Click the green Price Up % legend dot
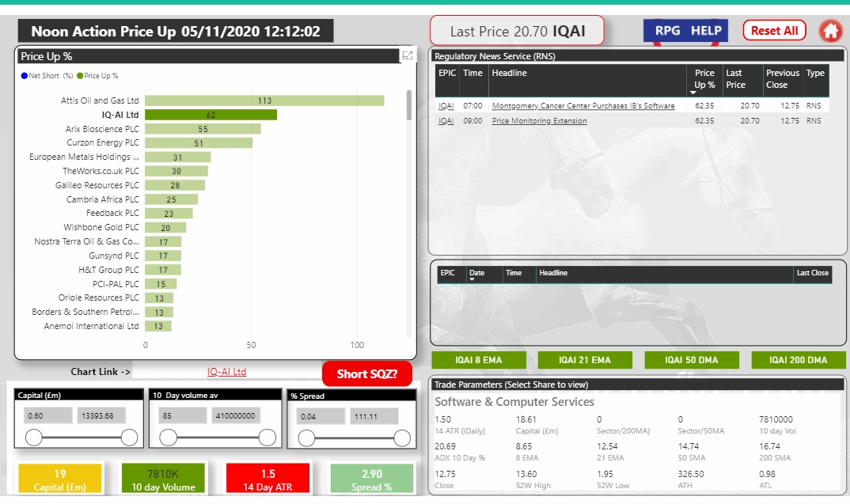Screen dimensions: 850x504 tap(80, 76)
